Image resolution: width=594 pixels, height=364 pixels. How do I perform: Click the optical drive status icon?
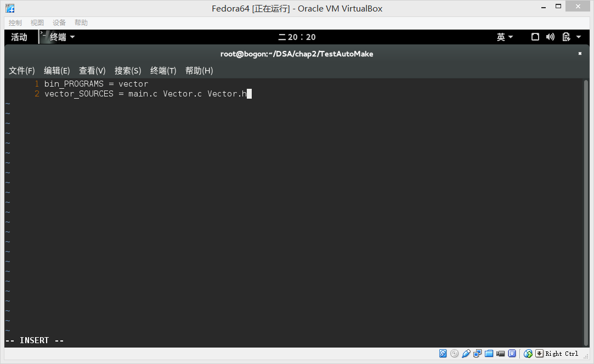pos(454,353)
